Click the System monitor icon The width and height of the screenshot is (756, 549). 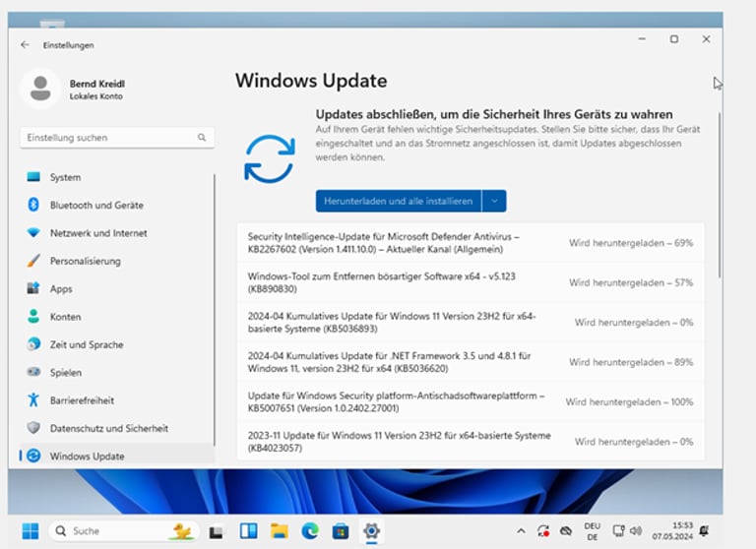(x=33, y=177)
